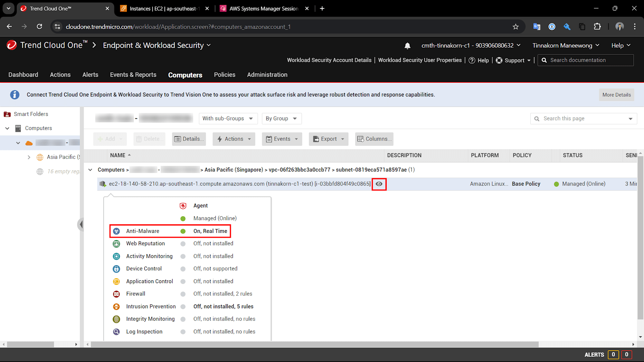
Task: Click the Intrusion Prevention feature icon
Action: (x=117, y=306)
